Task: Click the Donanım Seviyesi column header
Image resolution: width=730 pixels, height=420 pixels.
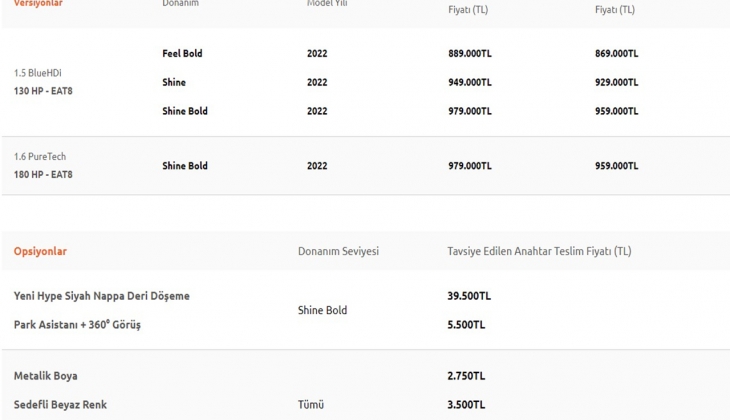Action: click(x=338, y=251)
